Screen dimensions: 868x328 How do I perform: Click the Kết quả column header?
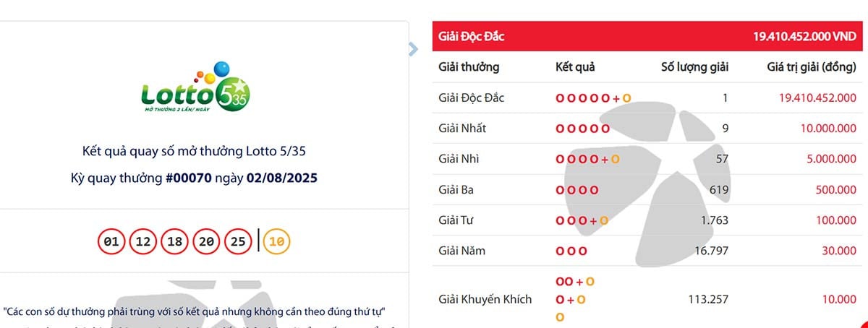(575, 67)
